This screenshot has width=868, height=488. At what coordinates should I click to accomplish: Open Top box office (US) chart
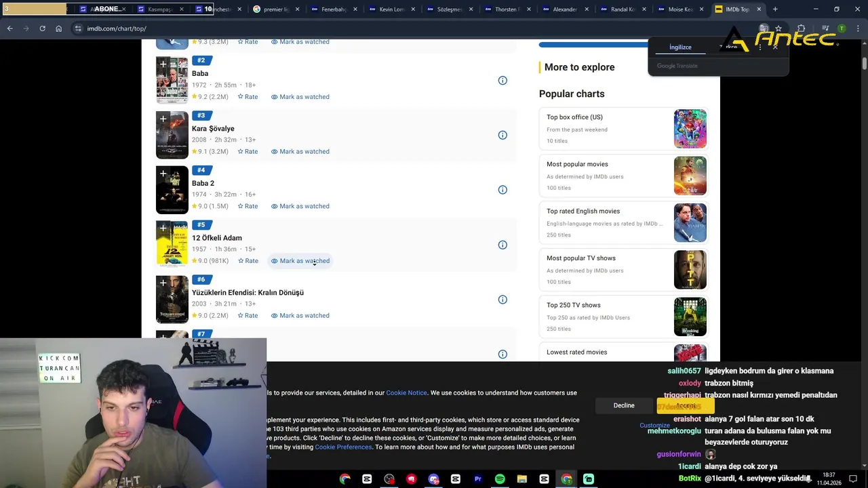[623, 129]
